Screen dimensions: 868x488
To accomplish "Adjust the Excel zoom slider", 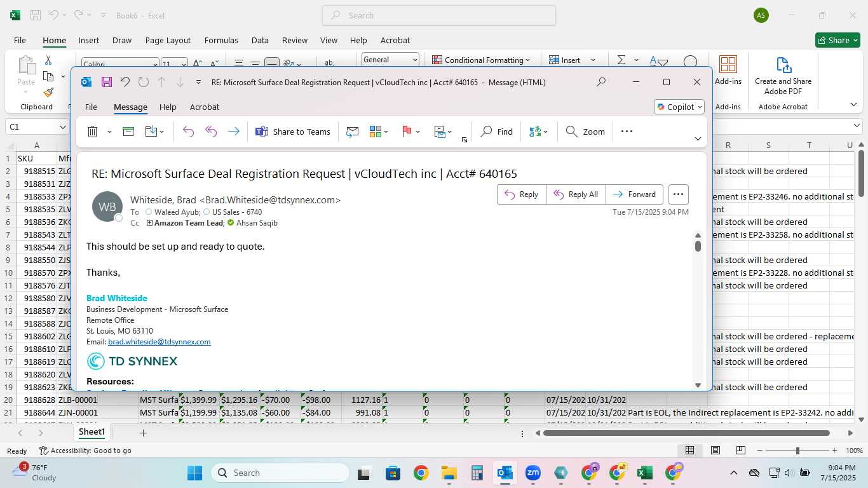I will pyautogui.click(x=797, y=451).
